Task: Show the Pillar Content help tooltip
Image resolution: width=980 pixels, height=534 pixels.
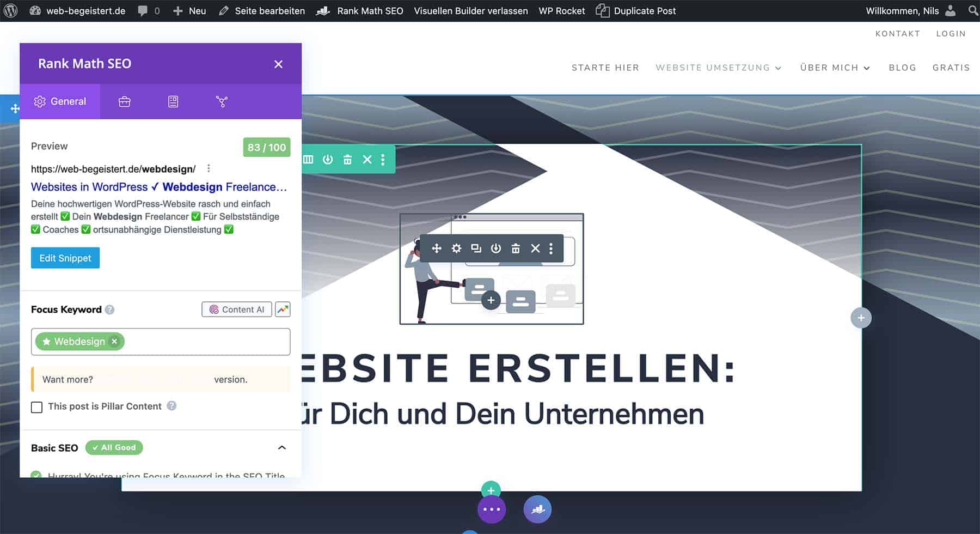Action: point(171,406)
